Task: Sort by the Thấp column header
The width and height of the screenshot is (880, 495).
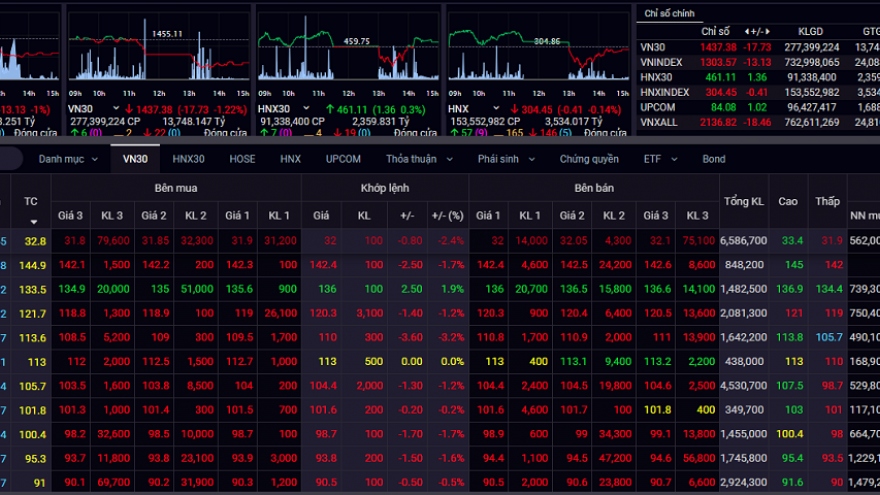Action: coord(827,201)
